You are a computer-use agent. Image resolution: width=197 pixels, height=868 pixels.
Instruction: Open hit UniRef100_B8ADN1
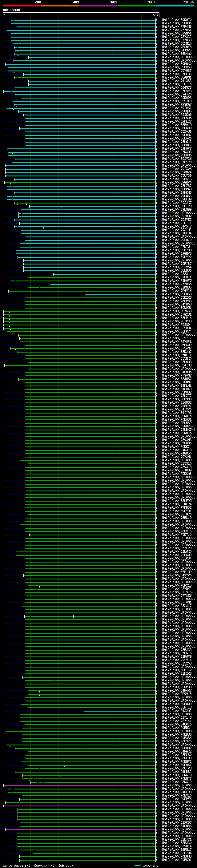[x=177, y=78]
